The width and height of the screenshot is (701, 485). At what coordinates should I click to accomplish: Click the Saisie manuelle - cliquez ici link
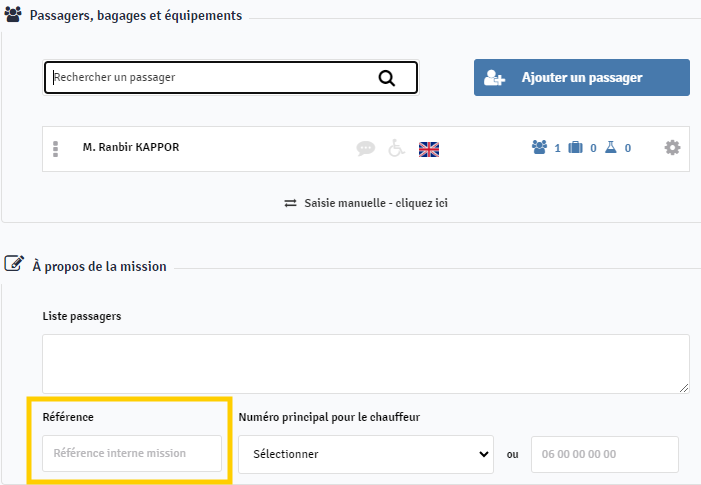366,202
